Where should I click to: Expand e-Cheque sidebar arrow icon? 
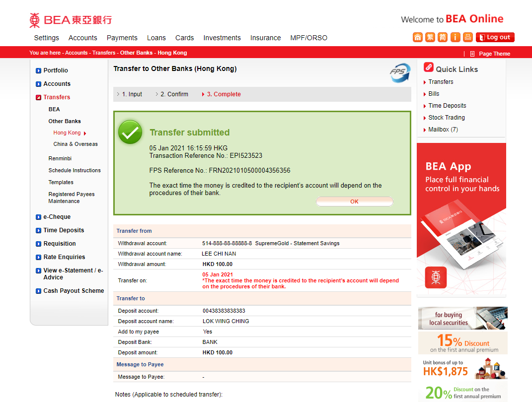click(38, 217)
